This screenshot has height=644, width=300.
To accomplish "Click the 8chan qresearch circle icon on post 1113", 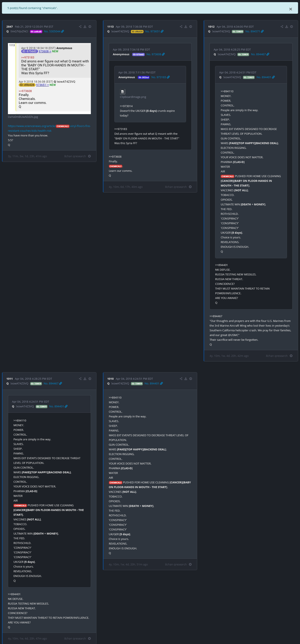I will (190, 187).
